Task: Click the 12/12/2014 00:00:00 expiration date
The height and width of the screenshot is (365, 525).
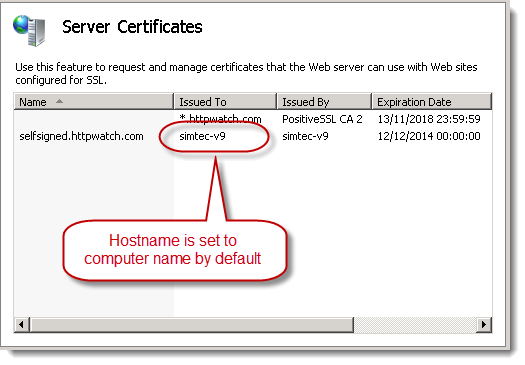Action: click(x=429, y=136)
